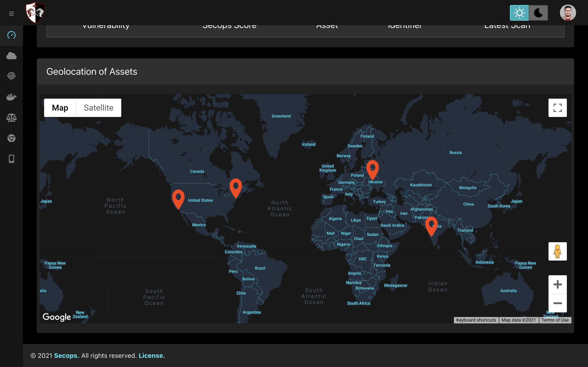This screenshot has width=588, height=367.
Task: Select the Chrome browser icon in sidebar
Action: 11,138
